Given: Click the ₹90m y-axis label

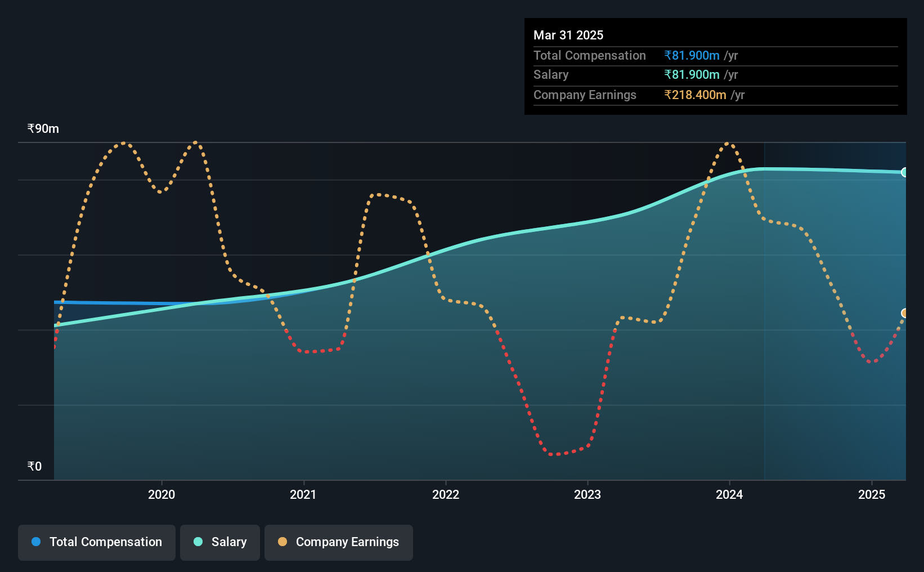Looking at the screenshot, I should click(x=43, y=128).
